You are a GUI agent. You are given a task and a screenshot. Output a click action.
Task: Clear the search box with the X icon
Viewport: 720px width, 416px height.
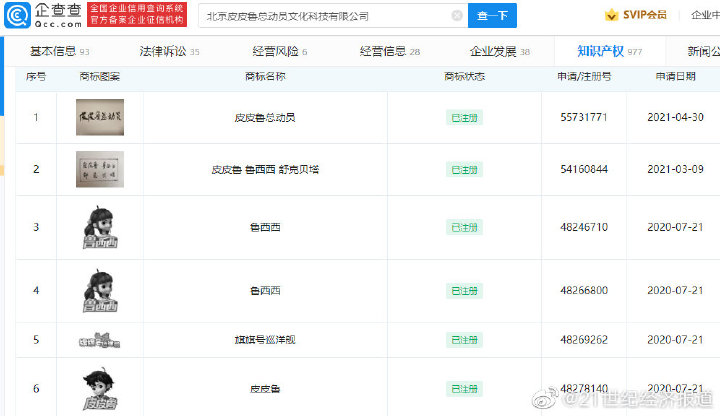[457, 16]
